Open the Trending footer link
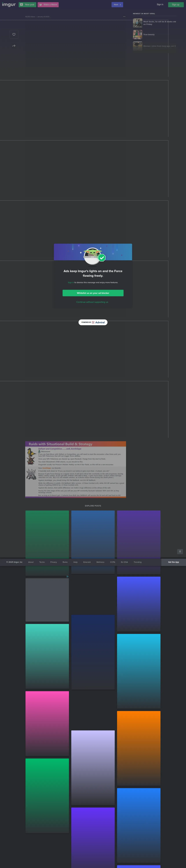The width and height of the screenshot is (186, 868). pyautogui.click(x=138, y=562)
